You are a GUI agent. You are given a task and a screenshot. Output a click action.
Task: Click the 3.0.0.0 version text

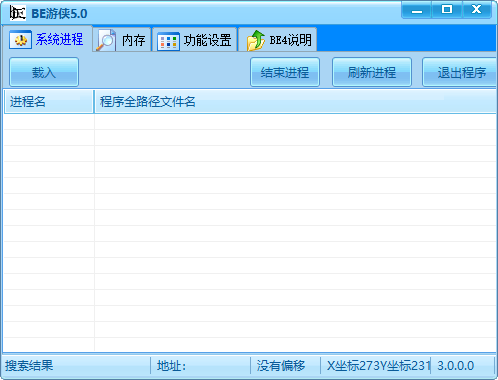tap(455, 366)
